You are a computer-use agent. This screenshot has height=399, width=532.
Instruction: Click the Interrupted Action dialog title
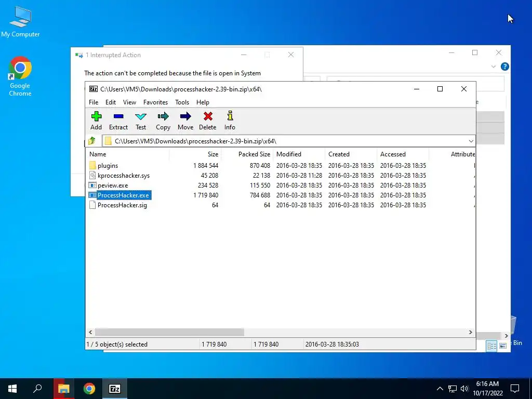[x=113, y=55]
